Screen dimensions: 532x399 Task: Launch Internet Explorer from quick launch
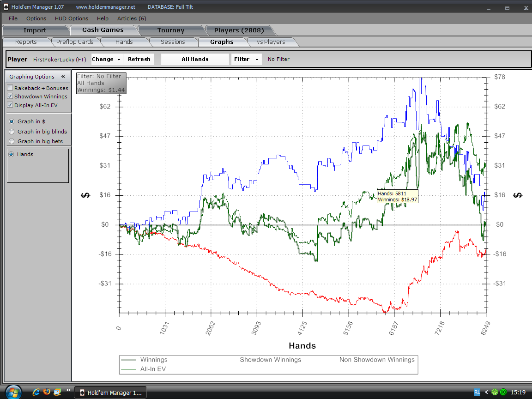tap(36, 392)
